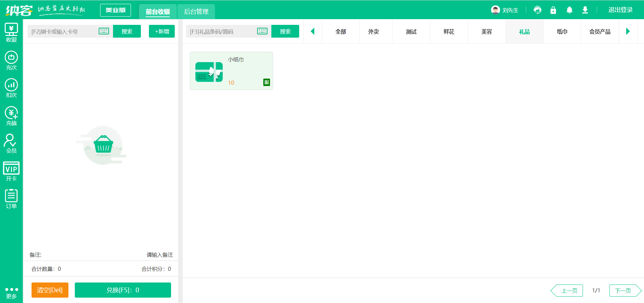644x303 pixels.
Task: Click the download icon in header
Action: [x=585, y=10]
